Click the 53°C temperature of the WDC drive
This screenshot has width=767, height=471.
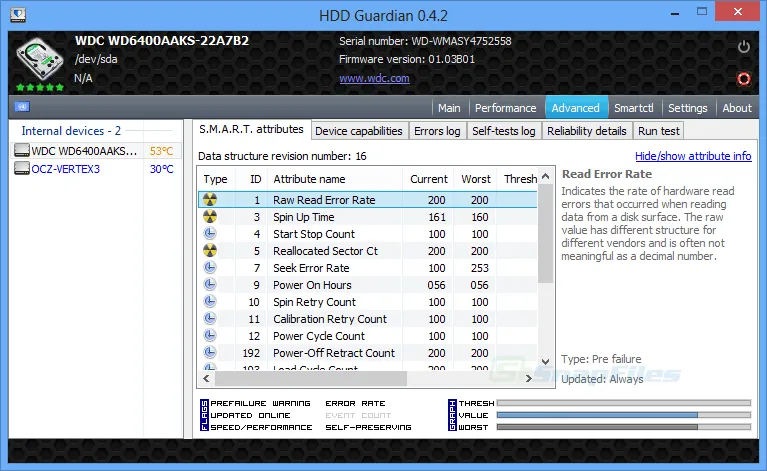pos(161,151)
